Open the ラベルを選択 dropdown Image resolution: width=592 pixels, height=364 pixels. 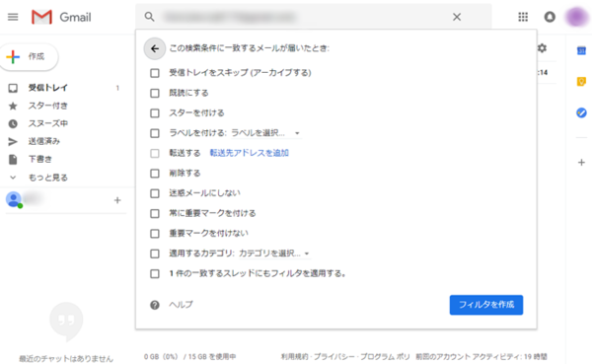coord(265,133)
